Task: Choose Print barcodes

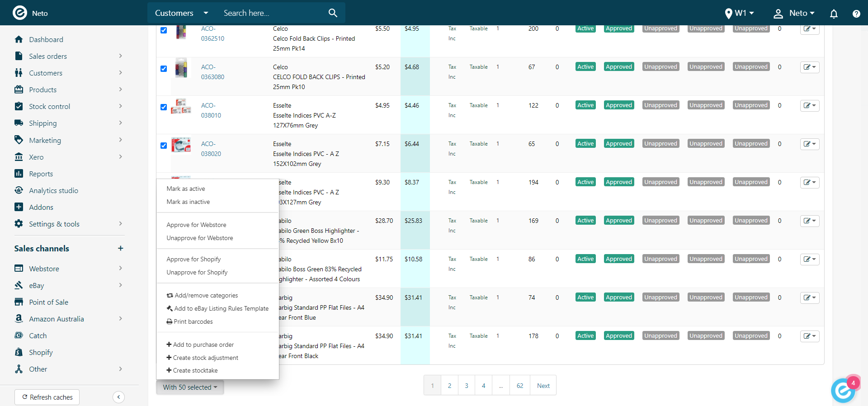Action: pyautogui.click(x=189, y=321)
